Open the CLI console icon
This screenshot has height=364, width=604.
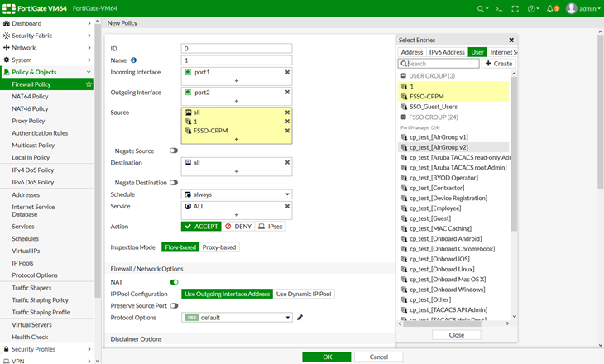499,8
